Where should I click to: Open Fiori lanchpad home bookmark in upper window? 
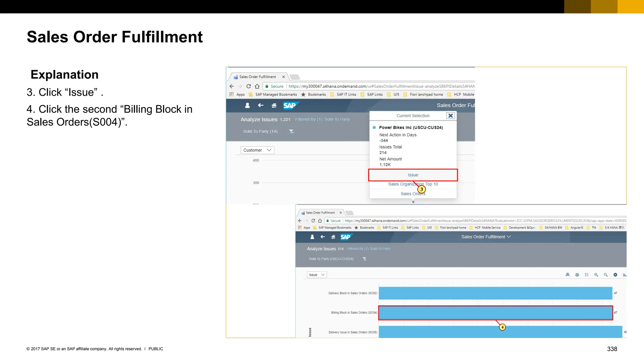(423, 94)
